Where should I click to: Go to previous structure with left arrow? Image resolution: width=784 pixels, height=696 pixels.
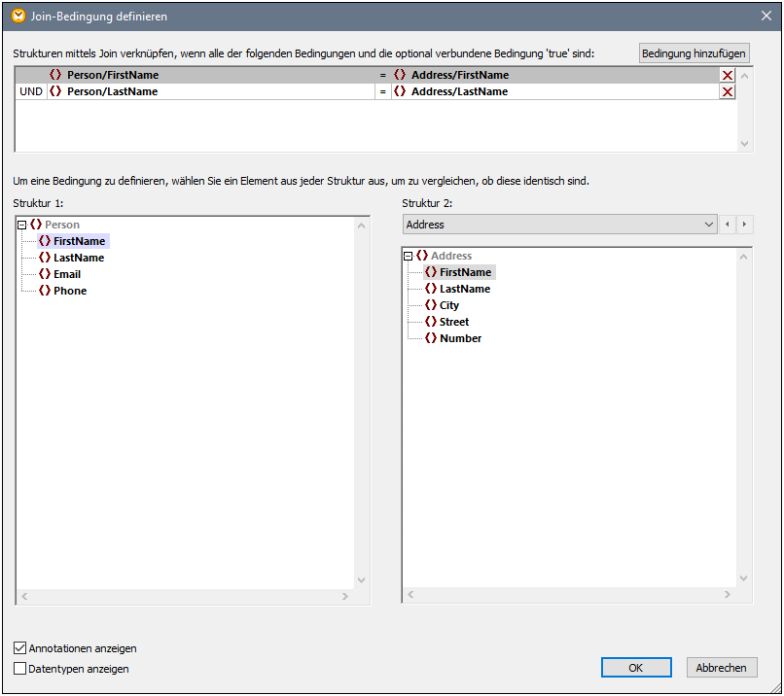(x=728, y=225)
